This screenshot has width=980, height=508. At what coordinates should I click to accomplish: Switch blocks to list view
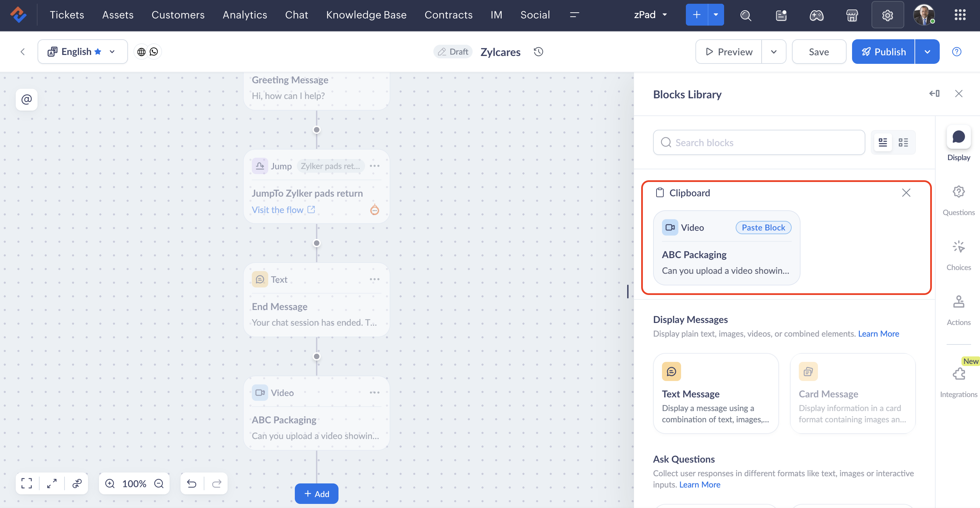click(883, 142)
